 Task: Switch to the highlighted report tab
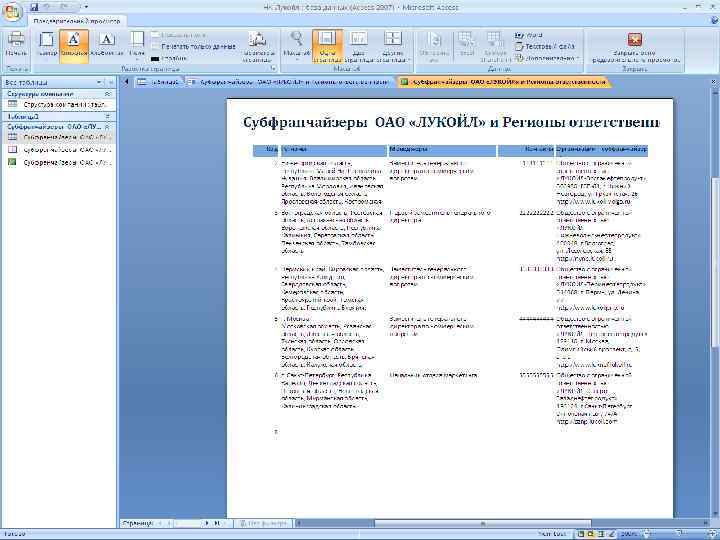click(504, 82)
